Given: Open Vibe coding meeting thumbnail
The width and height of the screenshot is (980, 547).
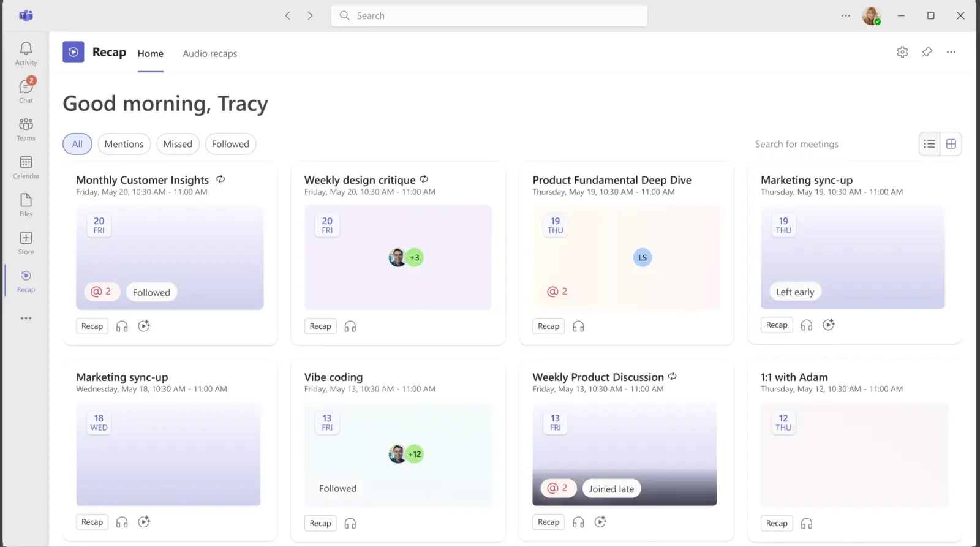Looking at the screenshot, I should point(398,455).
